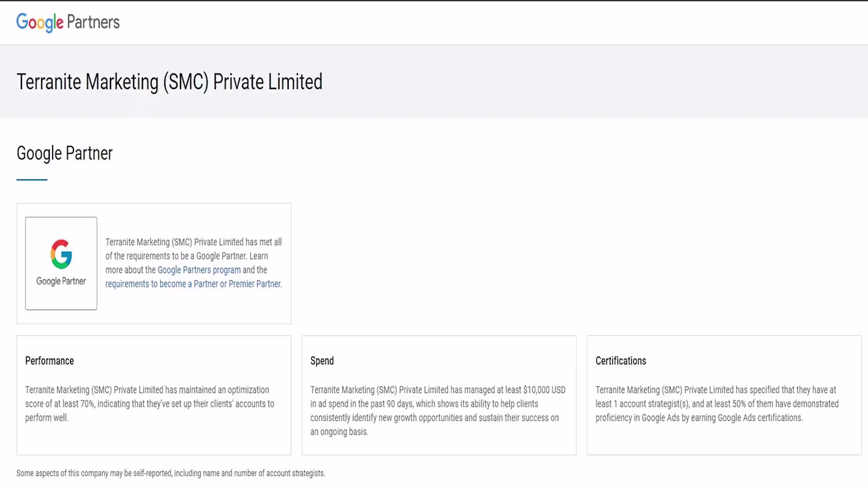Viewport: 868px width, 488px height.
Task: Open the Google Partners program link
Action: click(199, 270)
